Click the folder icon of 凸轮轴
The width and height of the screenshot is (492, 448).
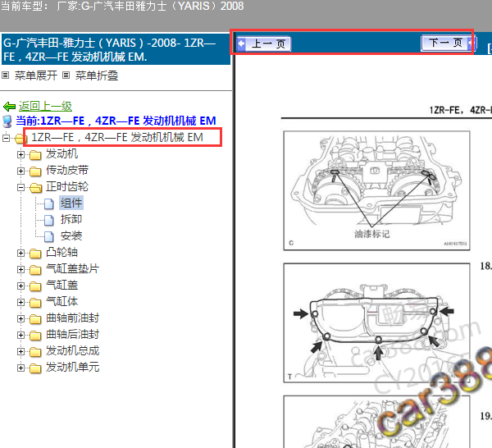click(x=35, y=254)
